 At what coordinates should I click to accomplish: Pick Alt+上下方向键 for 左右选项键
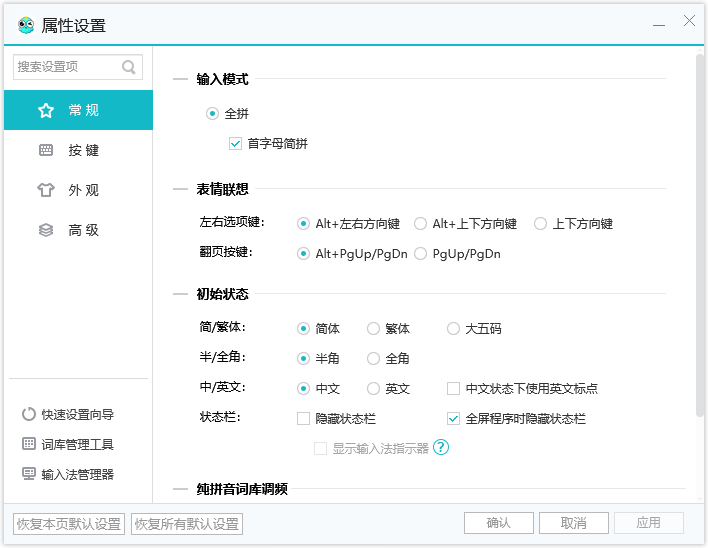421,224
